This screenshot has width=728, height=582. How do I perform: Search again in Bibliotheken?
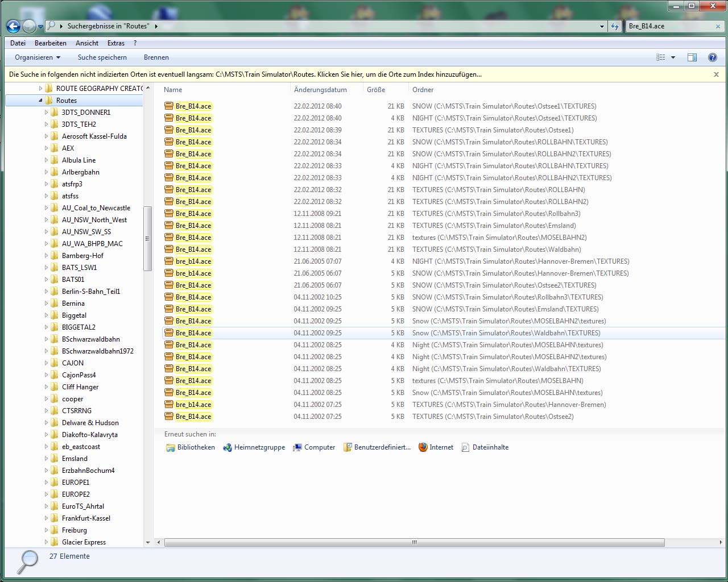[190, 447]
